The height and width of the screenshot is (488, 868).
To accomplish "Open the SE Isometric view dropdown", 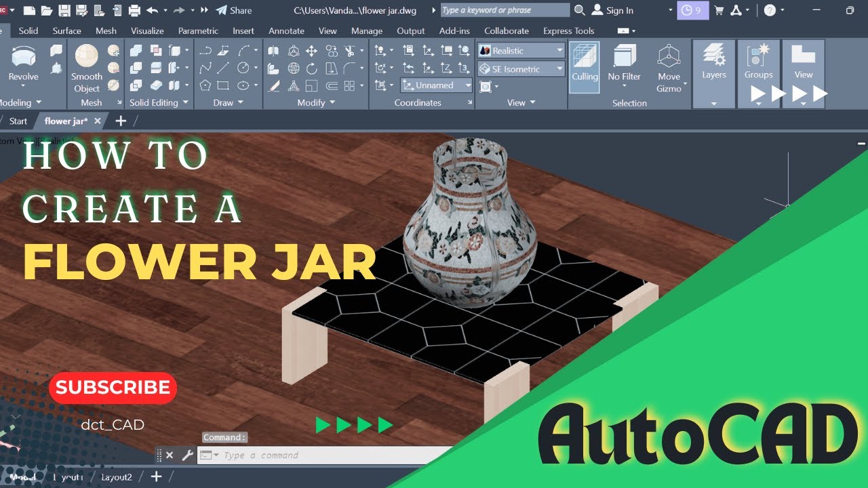I will (x=521, y=69).
